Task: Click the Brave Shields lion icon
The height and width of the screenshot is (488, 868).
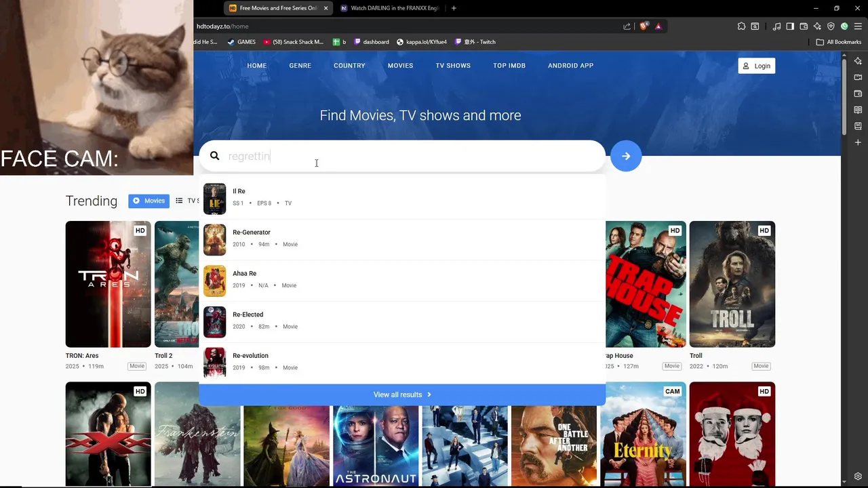Action: [x=644, y=26]
